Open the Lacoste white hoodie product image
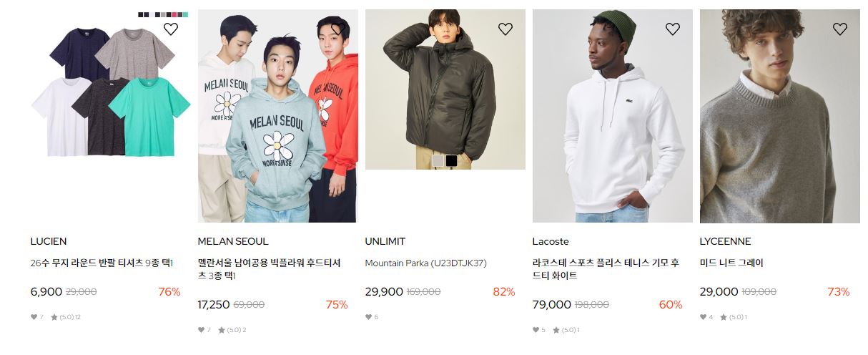 [x=613, y=116]
